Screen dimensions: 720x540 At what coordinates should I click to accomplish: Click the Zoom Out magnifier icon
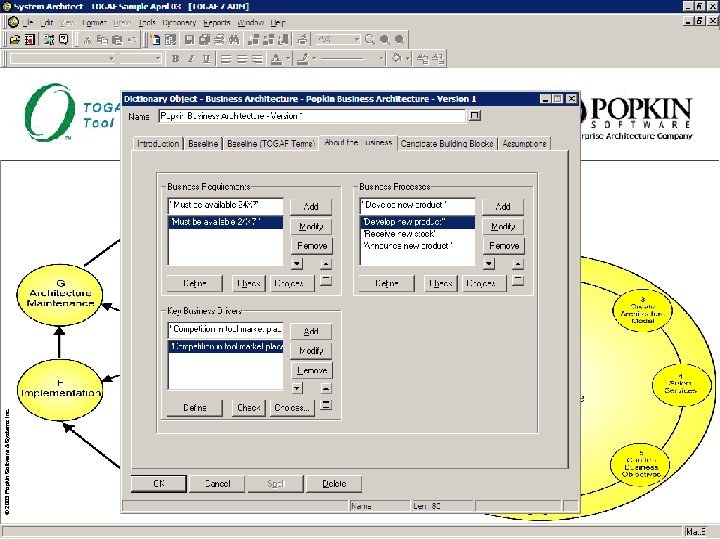[400, 39]
